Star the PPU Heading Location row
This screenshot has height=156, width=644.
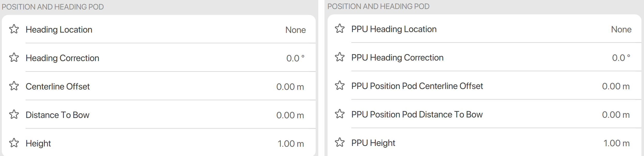[340, 29]
